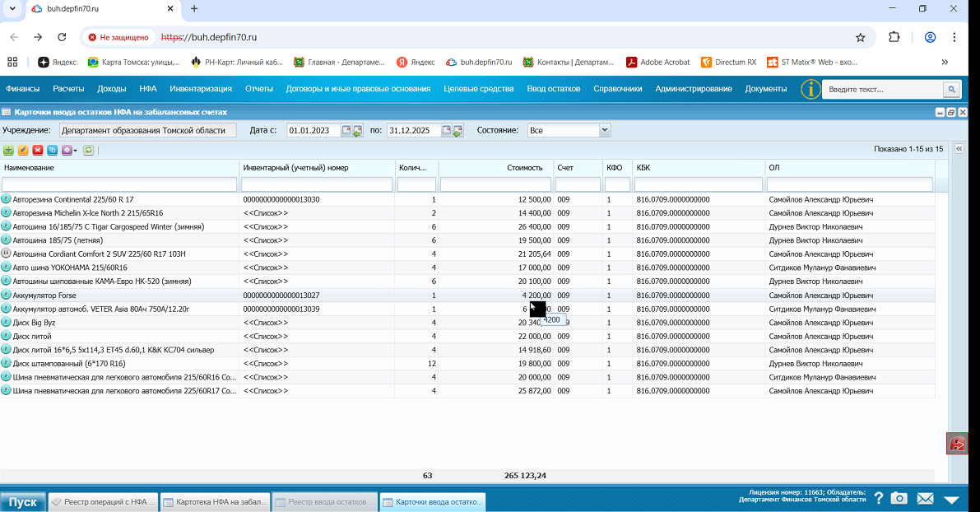Open the tab search chevron in title bar
980x512 pixels.
[12, 9]
